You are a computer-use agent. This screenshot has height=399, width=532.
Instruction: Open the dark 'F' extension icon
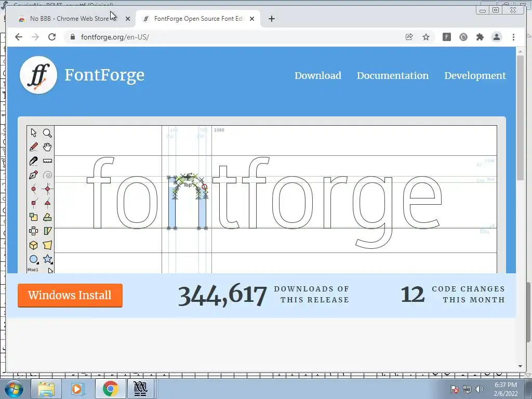click(x=447, y=37)
